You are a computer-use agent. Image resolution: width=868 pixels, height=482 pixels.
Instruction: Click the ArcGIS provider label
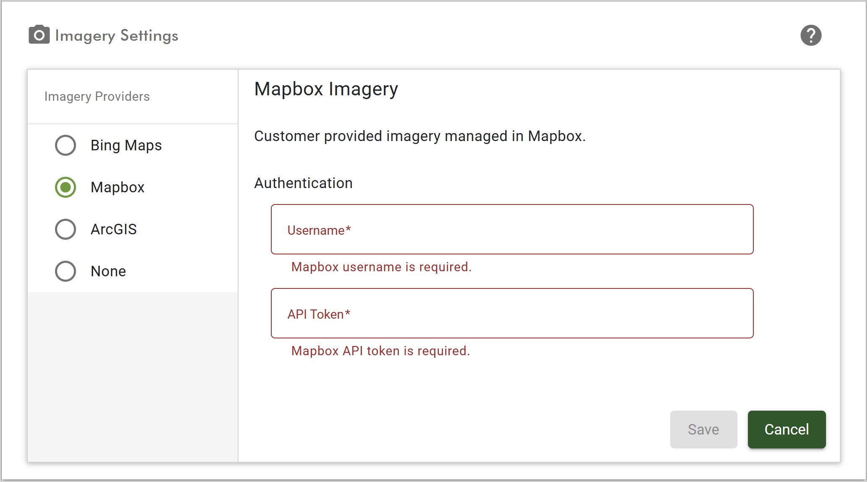pyautogui.click(x=114, y=229)
